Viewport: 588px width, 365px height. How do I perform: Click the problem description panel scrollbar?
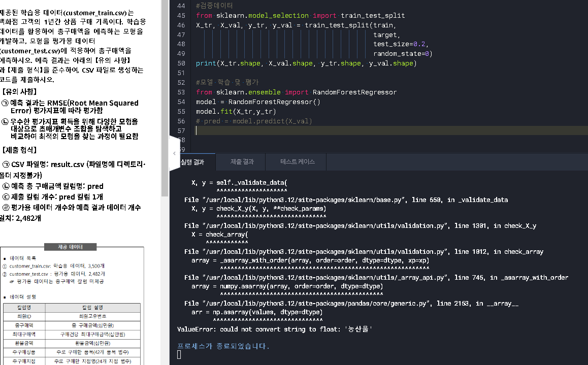click(x=165, y=98)
